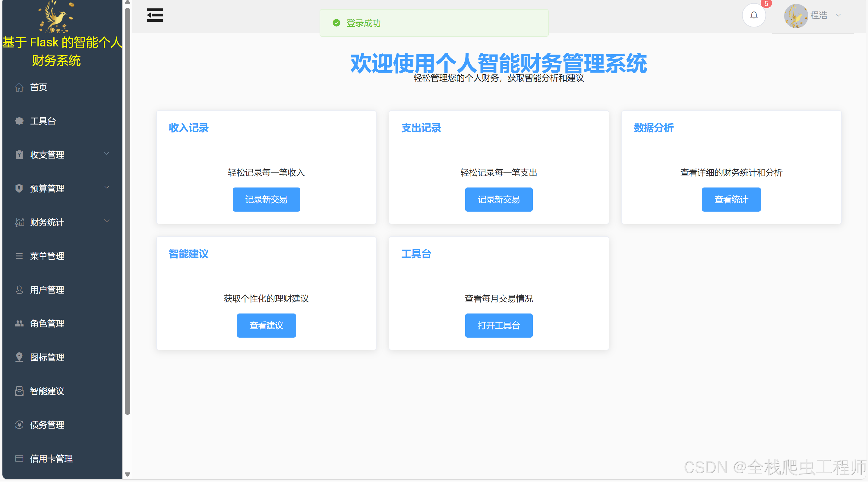Click the people icon beside 角色管理

[19, 323]
